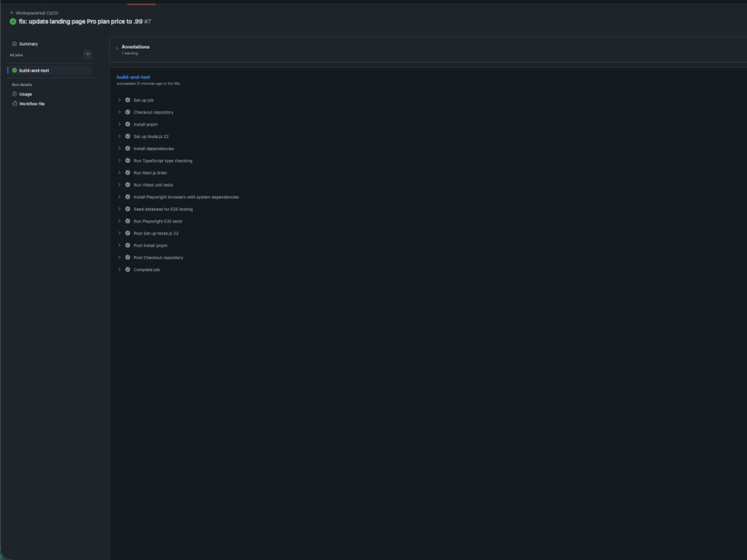
Task: Click success check icon for Complete job
Action: [x=128, y=270]
